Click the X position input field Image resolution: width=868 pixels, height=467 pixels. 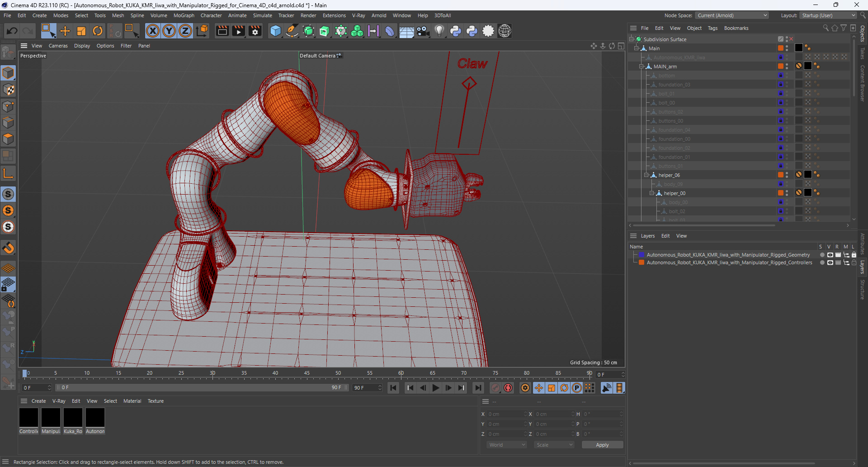point(506,414)
